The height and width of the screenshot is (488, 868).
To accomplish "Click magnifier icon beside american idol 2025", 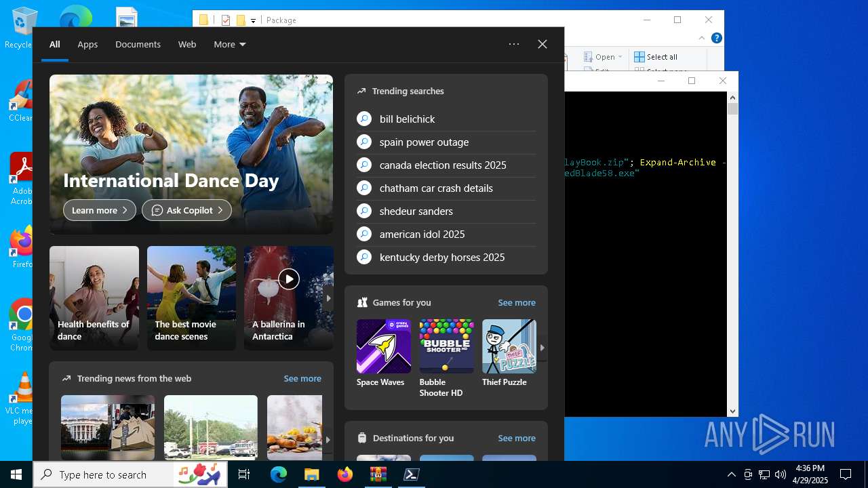I will pos(364,235).
